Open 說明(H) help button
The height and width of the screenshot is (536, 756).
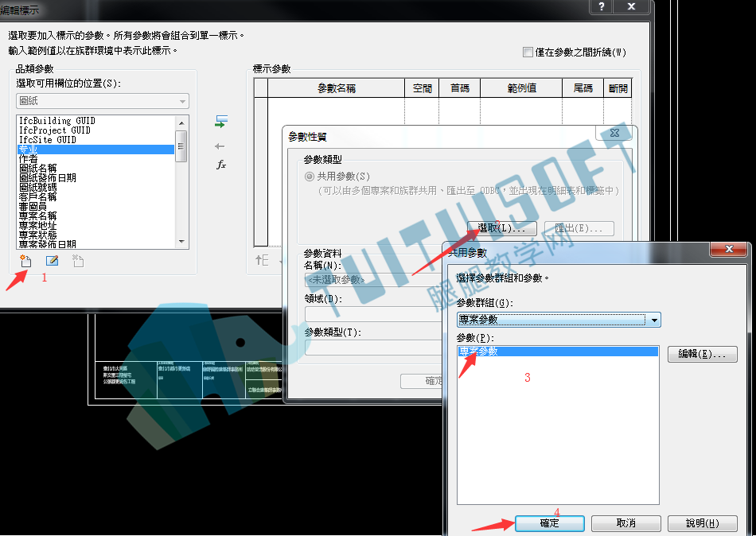point(702,523)
